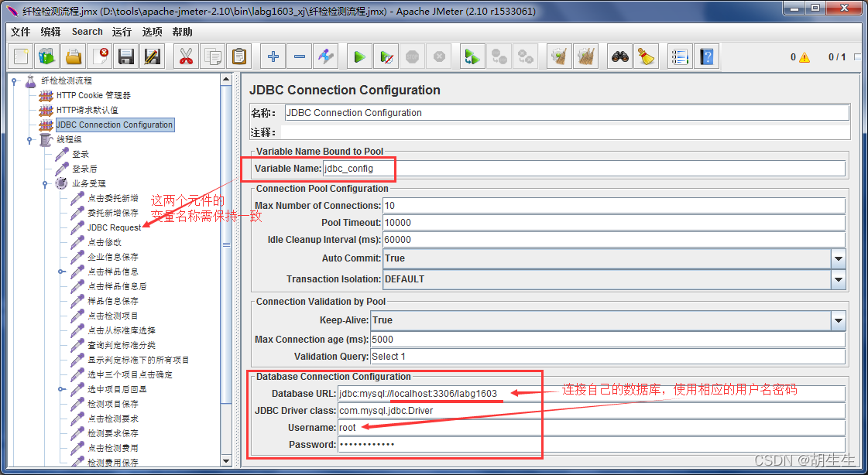The image size is (868, 475).
Task: Click the Variable Name input field
Action: [584, 169]
